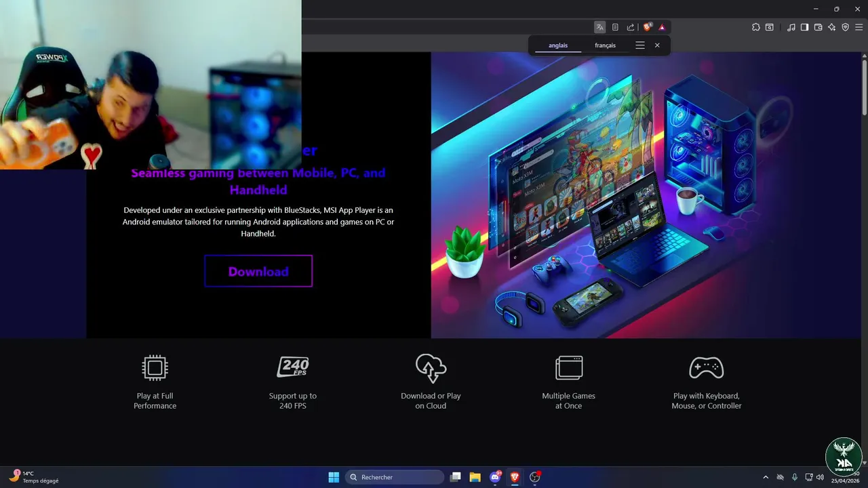This screenshot has height=488, width=868.
Task: Select the français translation tab
Action: pyautogui.click(x=606, y=45)
